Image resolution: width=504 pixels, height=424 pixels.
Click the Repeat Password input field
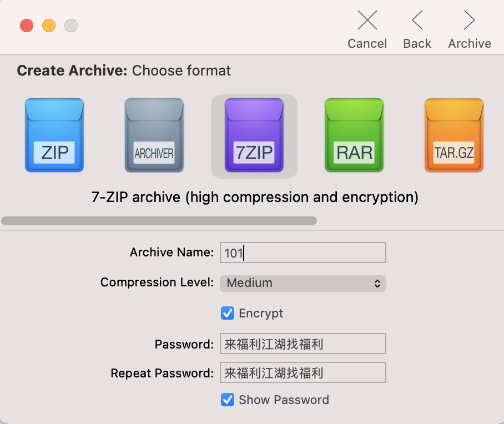pyautogui.click(x=303, y=373)
